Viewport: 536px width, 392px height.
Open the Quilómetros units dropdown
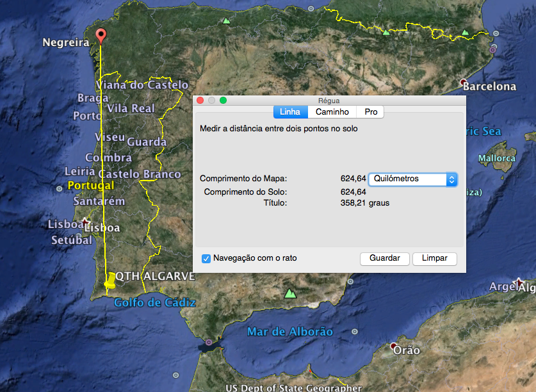413,179
